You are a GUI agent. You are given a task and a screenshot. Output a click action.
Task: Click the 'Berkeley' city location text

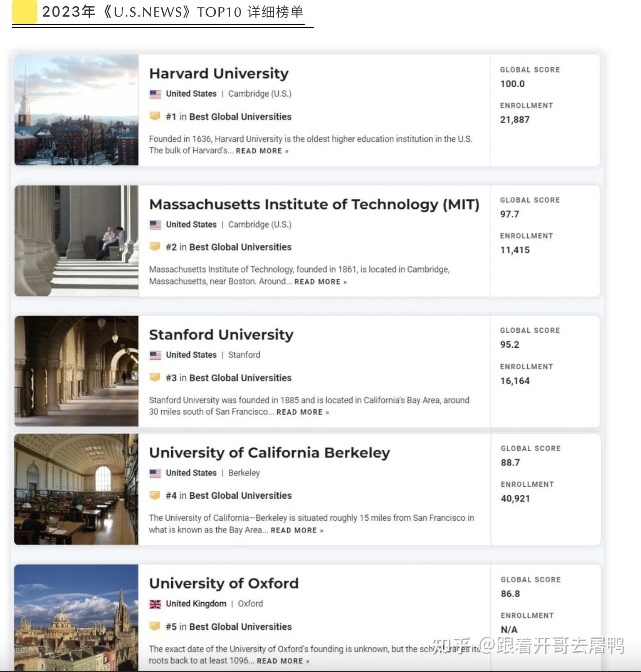tap(244, 473)
